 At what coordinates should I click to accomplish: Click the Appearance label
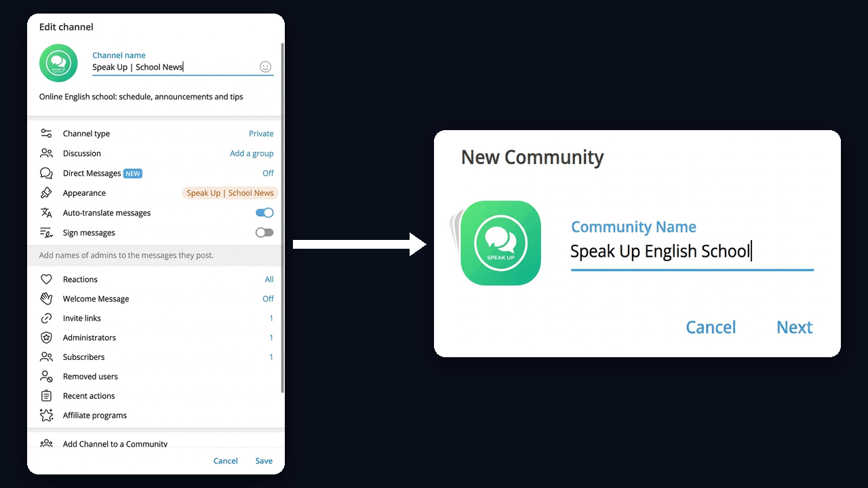coord(84,192)
